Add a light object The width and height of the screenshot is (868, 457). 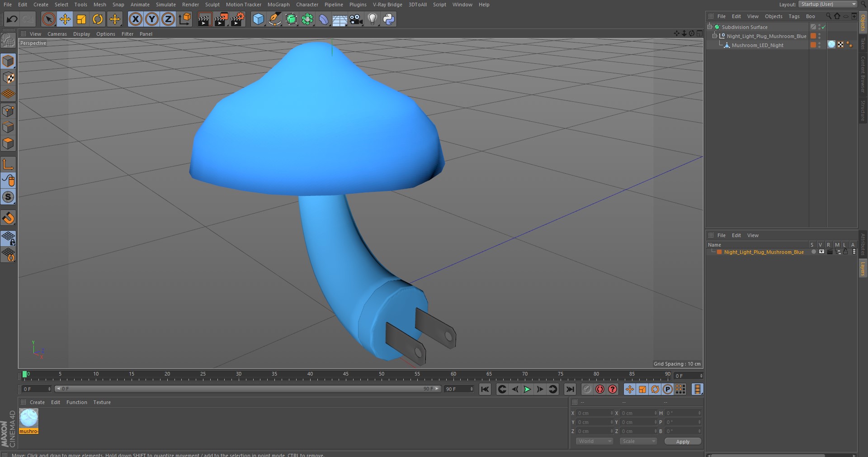372,19
